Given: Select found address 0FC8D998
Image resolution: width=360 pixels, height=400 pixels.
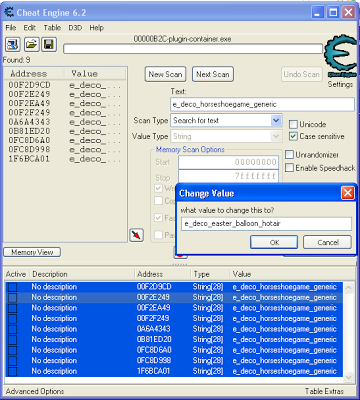Looking at the screenshot, I should point(29,150).
